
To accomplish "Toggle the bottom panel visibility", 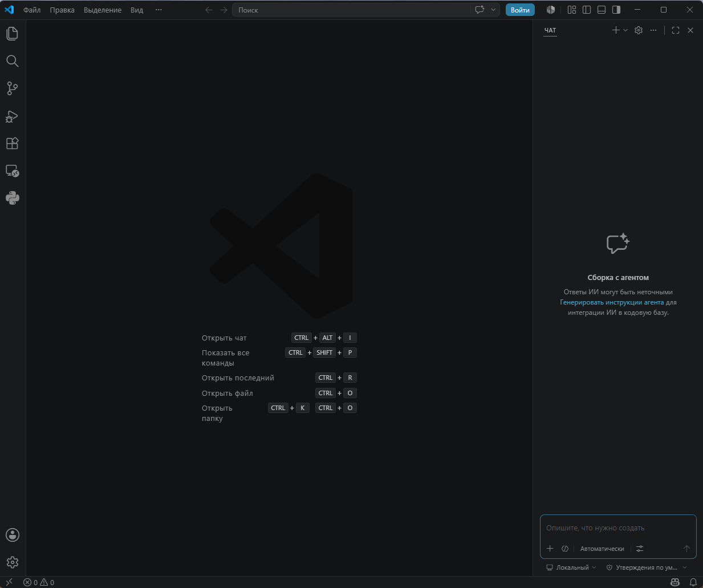I will pos(602,10).
